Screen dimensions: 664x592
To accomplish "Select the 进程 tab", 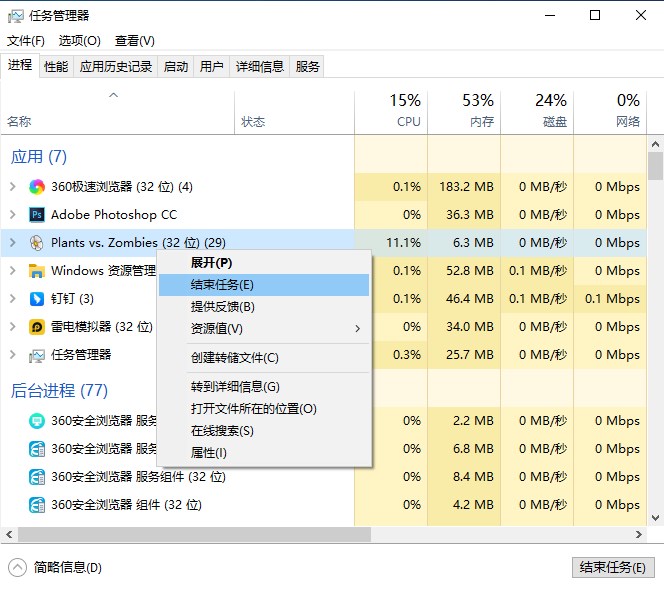I will click(20, 65).
